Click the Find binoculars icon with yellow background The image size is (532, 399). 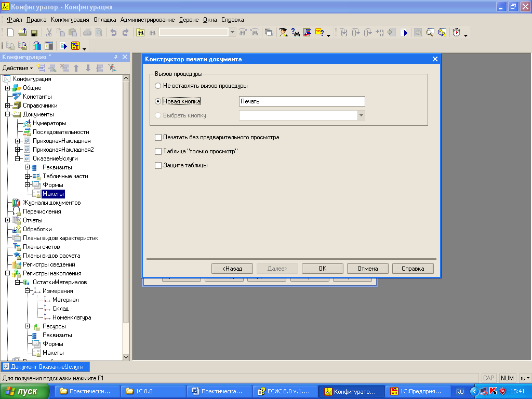click(x=140, y=32)
